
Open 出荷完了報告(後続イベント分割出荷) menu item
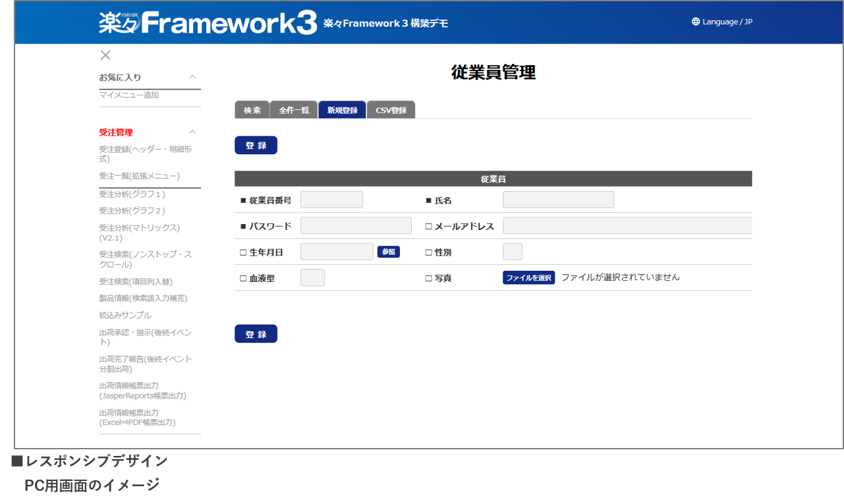pos(146,364)
